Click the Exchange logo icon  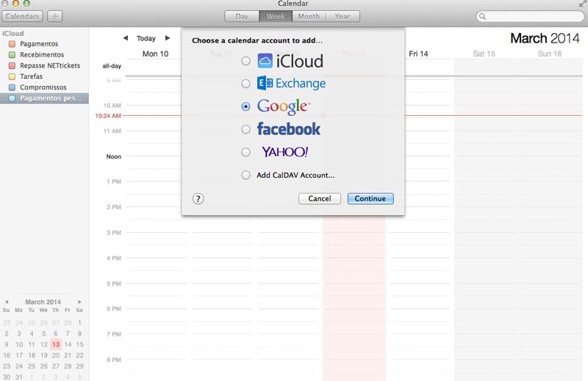(265, 83)
